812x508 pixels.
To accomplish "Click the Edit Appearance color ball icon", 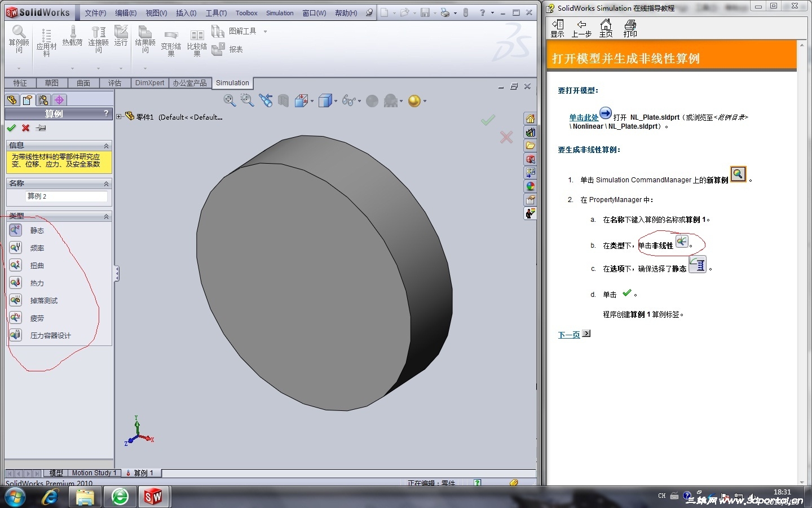I will [x=414, y=100].
